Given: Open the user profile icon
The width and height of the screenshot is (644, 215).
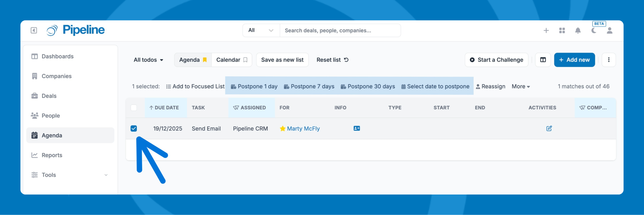Looking at the screenshot, I should (x=609, y=30).
